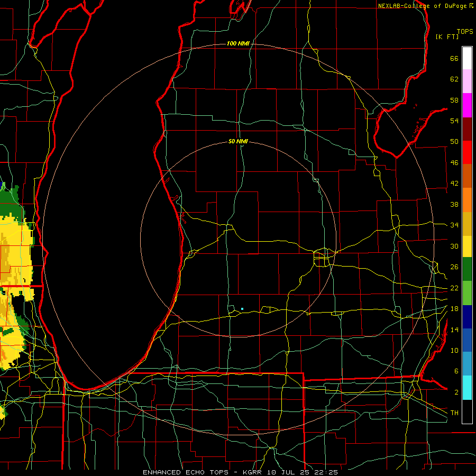Click the yellow swatch beside 30
Viewport: 476px width, 476px height.
(467, 246)
